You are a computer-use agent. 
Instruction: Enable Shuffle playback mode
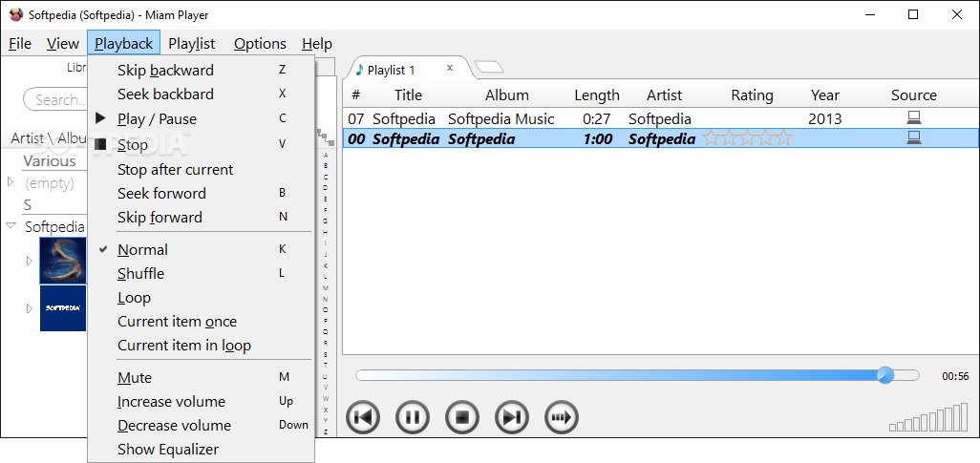200,274
